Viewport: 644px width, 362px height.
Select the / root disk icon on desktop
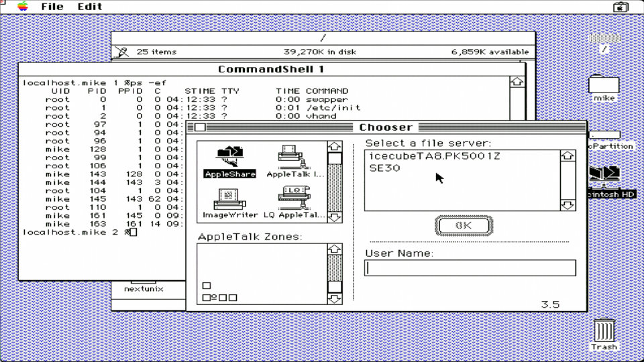[x=604, y=44]
